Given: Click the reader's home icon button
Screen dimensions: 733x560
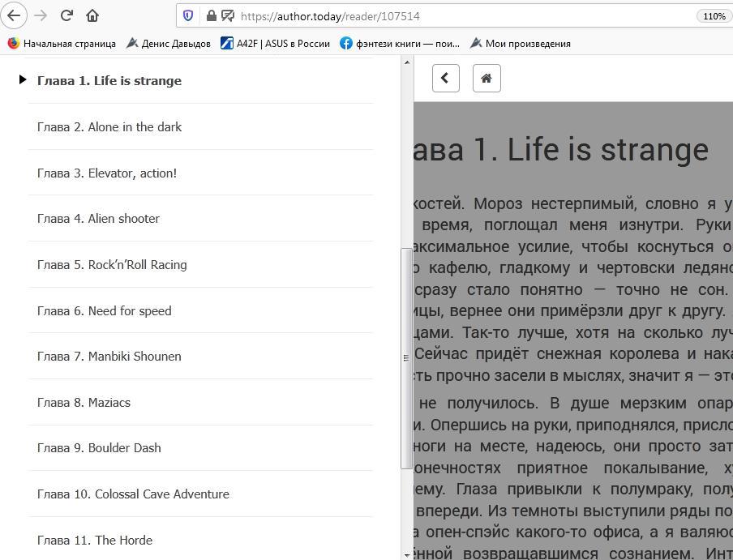Looking at the screenshot, I should click(487, 79).
